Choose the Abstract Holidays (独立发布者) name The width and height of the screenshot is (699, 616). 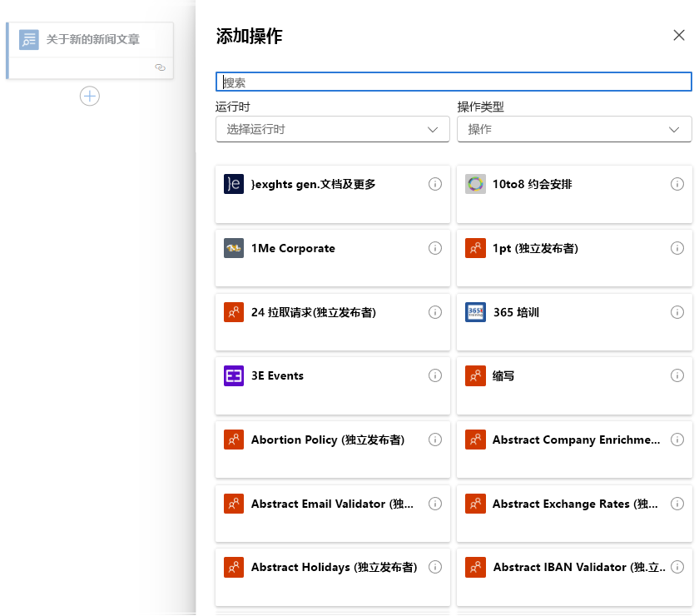pyautogui.click(x=335, y=568)
